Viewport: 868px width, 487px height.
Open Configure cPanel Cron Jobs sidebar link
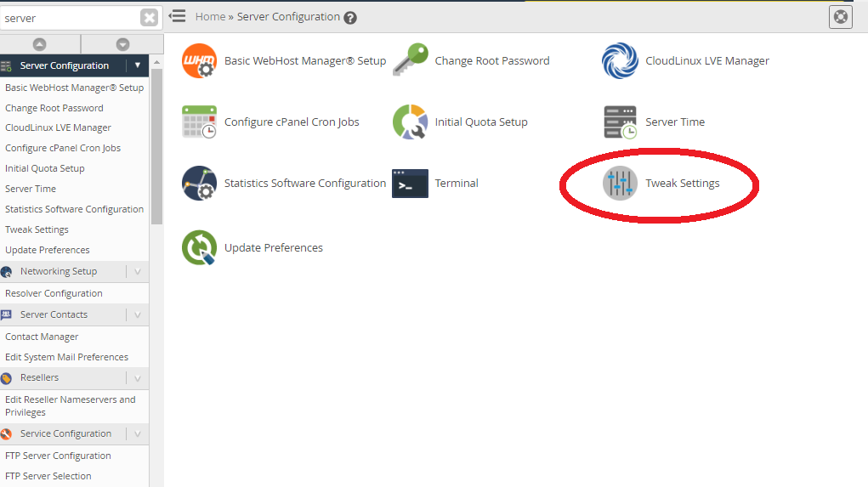coord(63,148)
